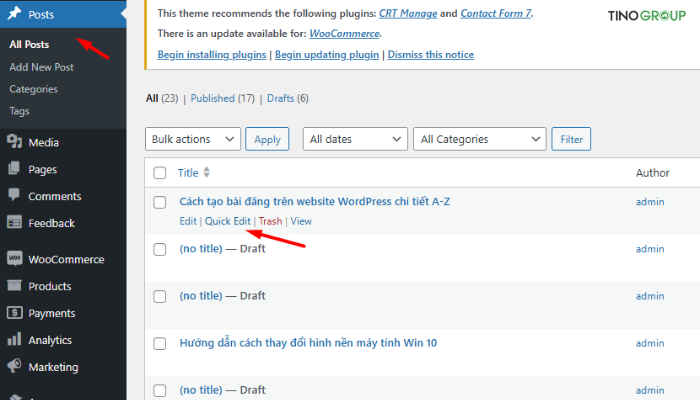The image size is (700, 400).
Task: Open the Bulk actions dropdown
Action: [193, 139]
